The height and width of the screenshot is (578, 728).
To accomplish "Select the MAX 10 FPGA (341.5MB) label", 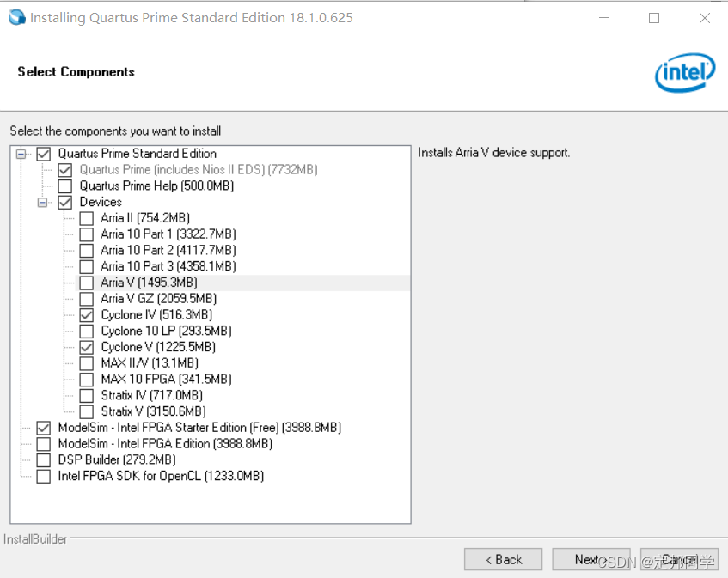I will [166, 380].
